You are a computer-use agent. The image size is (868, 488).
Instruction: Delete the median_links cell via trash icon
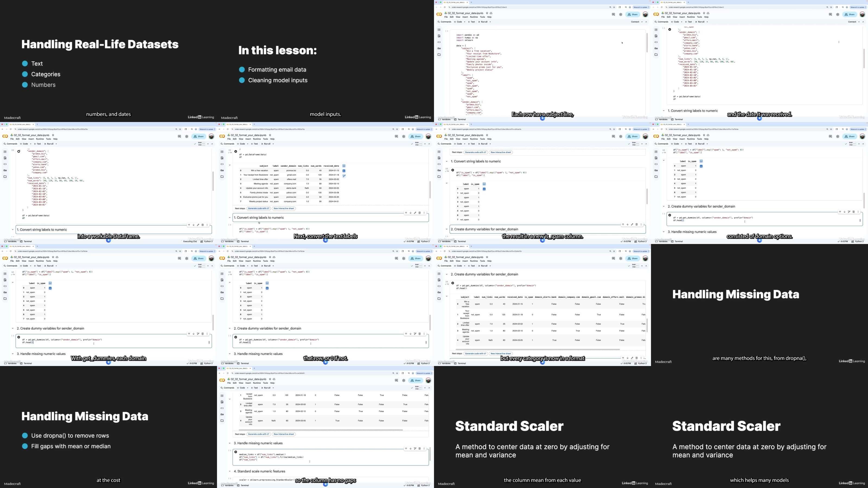tap(420, 449)
